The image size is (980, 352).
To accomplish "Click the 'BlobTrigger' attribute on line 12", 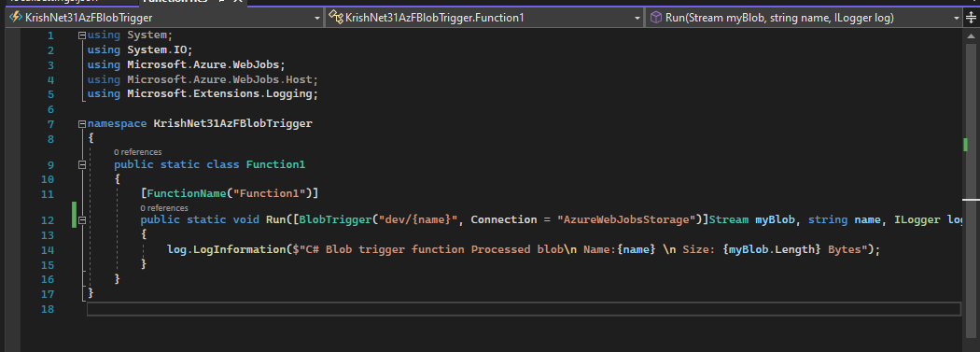I will (336, 220).
